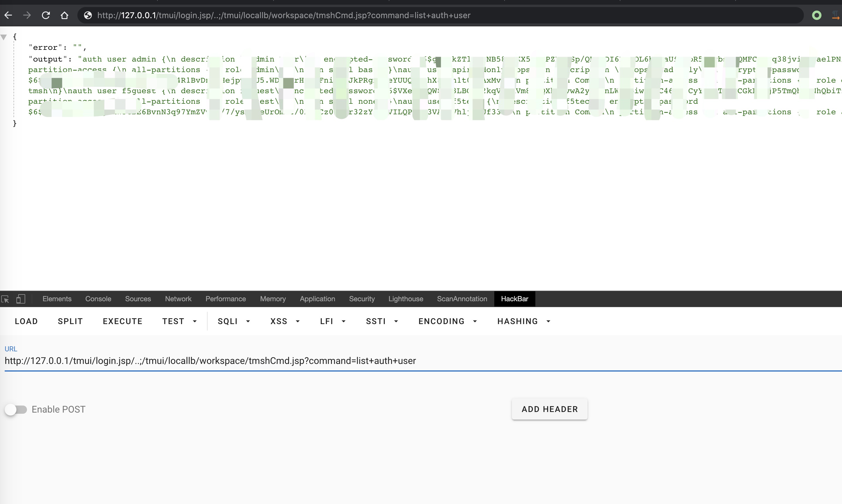Click the browser back arrow
Viewport: 842px width, 504px height.
click(9, 15)
